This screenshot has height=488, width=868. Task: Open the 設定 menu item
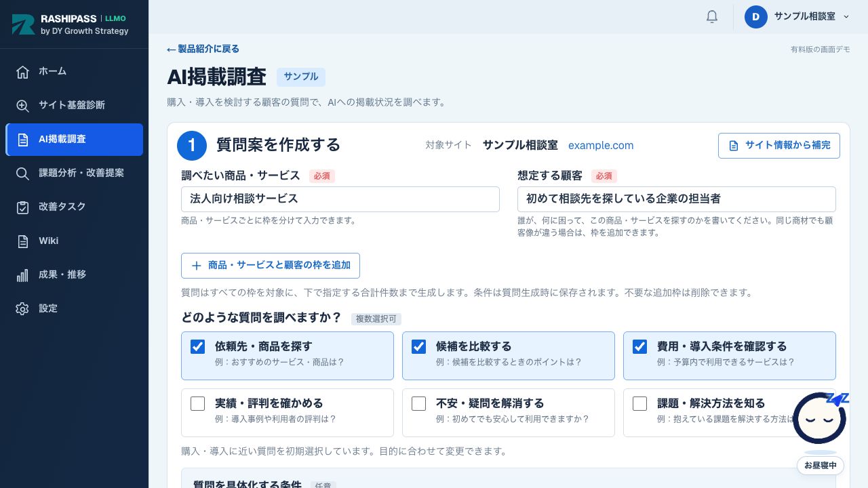click(x=74, y=309)
